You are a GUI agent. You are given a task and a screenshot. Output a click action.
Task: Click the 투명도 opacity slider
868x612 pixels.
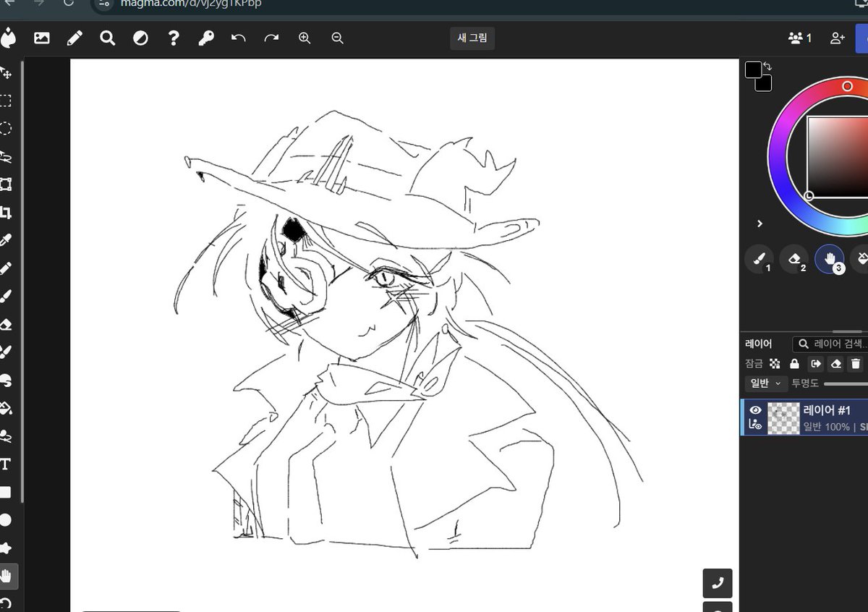point(846,383)
